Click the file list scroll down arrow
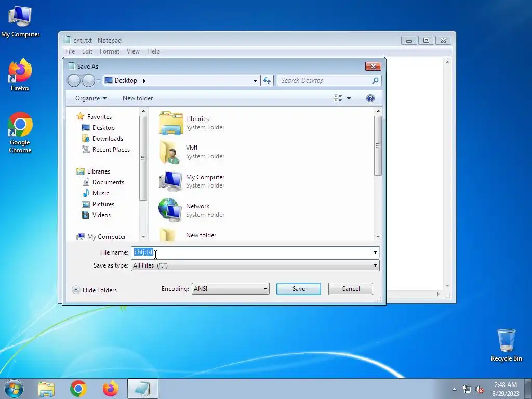532x399 pixels. point(378,236)
